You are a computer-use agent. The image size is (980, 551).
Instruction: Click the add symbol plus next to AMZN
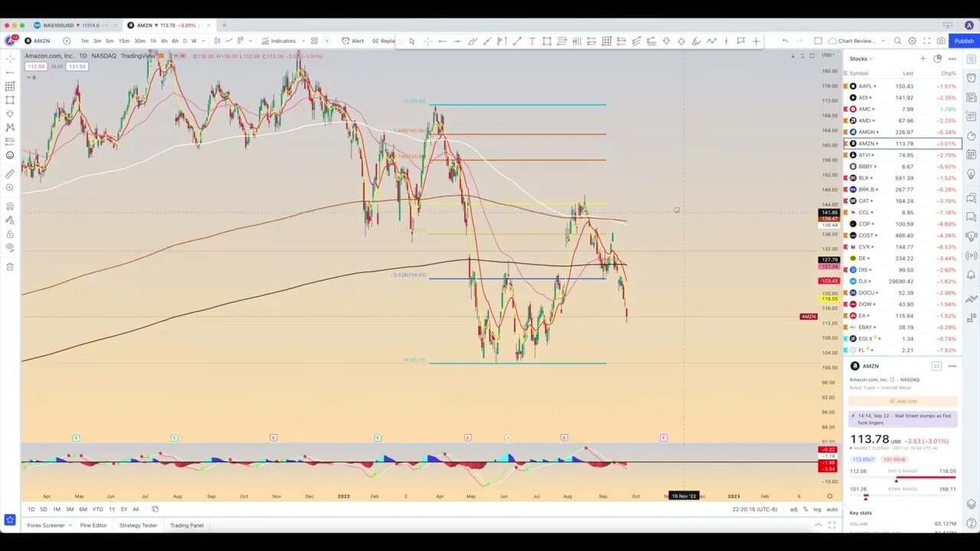[x=67, y=41]
